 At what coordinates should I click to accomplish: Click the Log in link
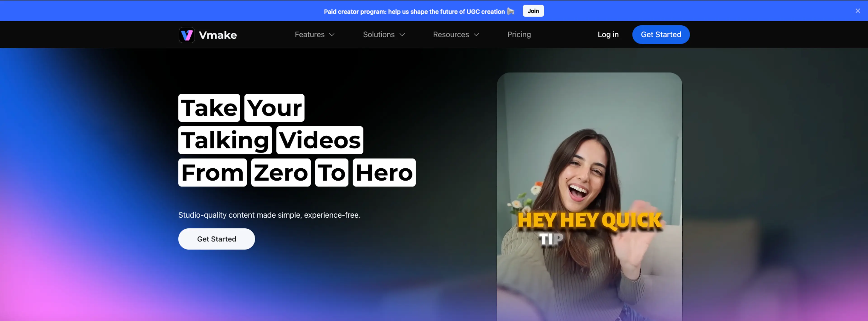[x=608, y=35]
